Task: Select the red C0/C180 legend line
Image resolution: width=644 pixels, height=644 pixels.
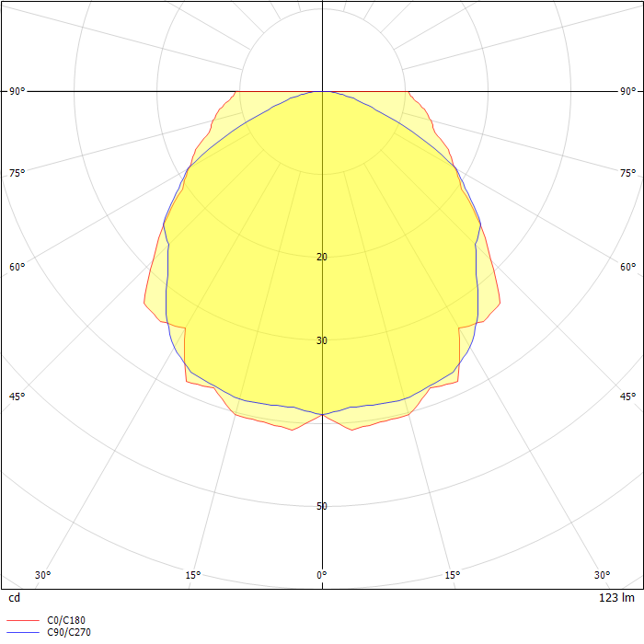Action: [23, 621]
